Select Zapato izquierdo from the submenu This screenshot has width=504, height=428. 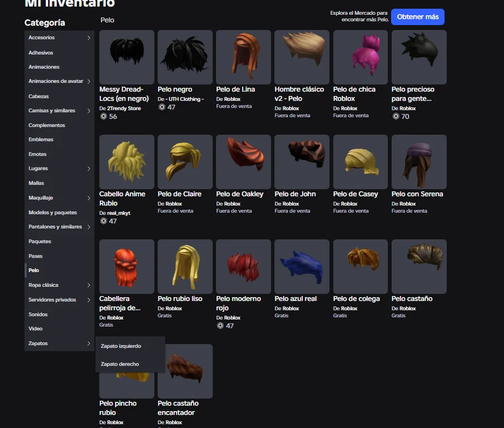(121, 346)
